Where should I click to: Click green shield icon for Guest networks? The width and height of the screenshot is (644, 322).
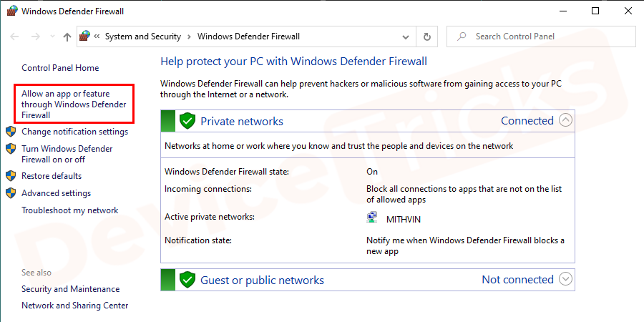click(187, 280)
